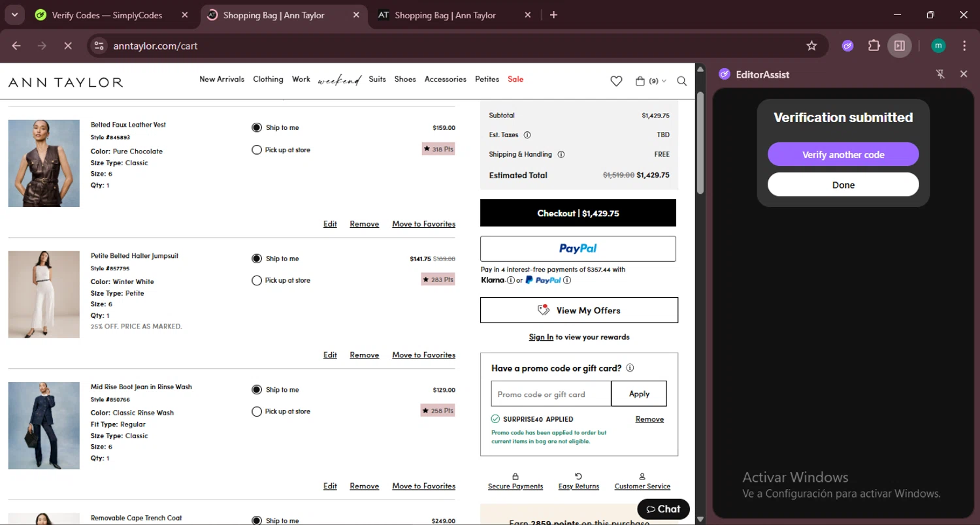
Task: Open Suits menu
Action: coord(377,79)
